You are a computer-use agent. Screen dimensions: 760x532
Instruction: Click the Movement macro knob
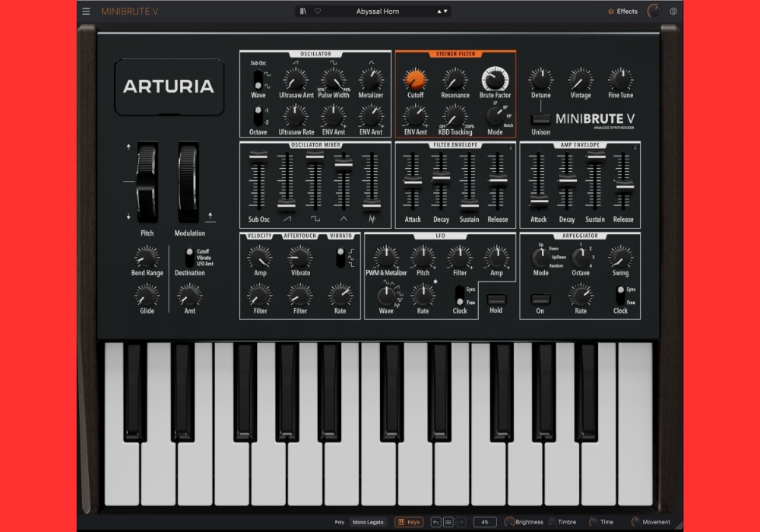point(635,522)
